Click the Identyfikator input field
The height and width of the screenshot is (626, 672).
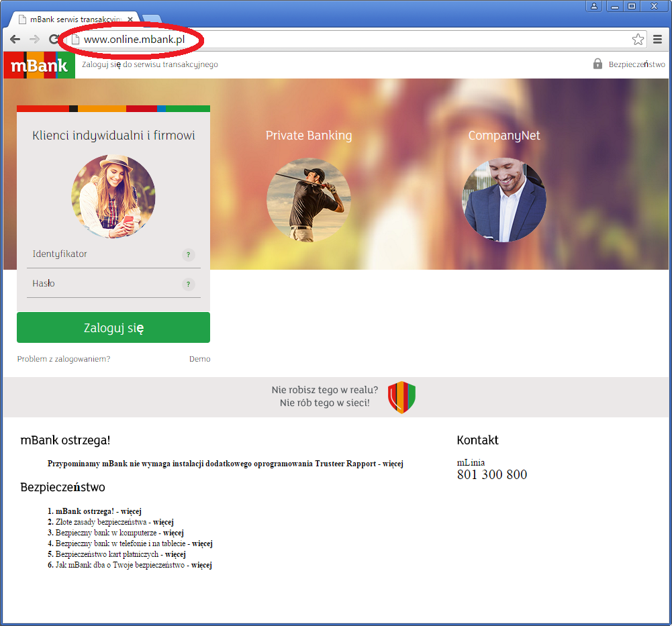(113, 254)
